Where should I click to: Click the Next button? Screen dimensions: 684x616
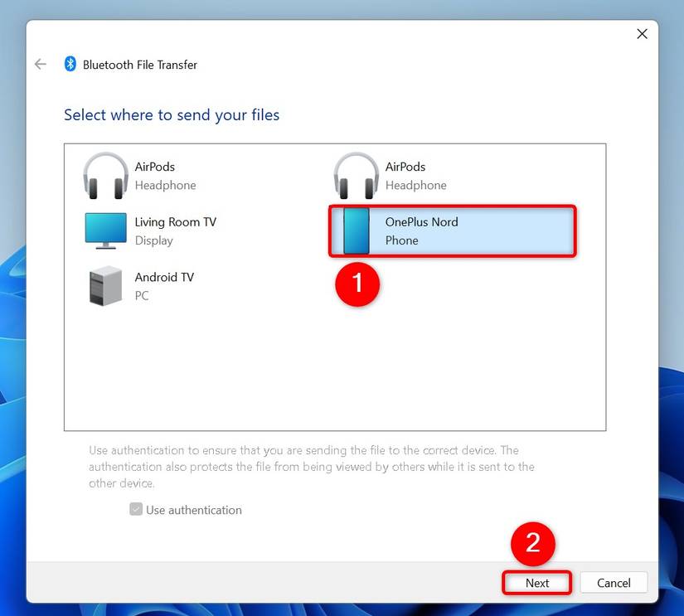tap(536, 582)
